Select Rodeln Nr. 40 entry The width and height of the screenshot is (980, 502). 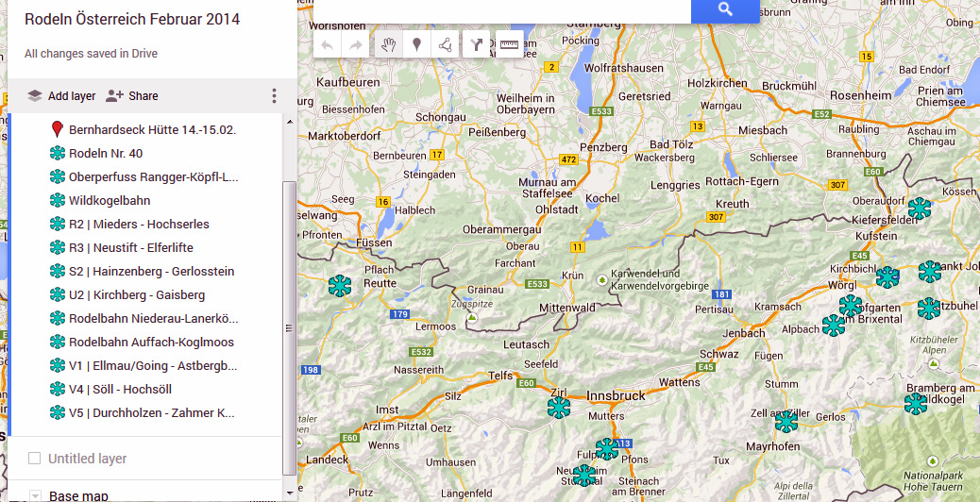point(106,153)
